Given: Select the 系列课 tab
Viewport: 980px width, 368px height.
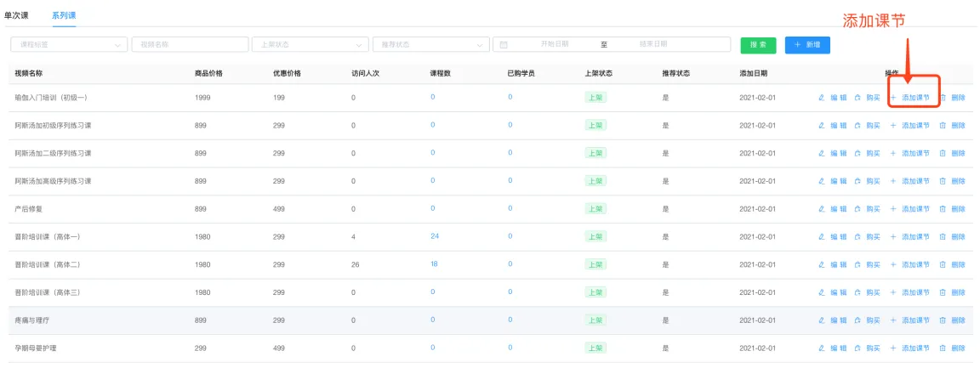Looking at the screenshot, I should 64,15.
